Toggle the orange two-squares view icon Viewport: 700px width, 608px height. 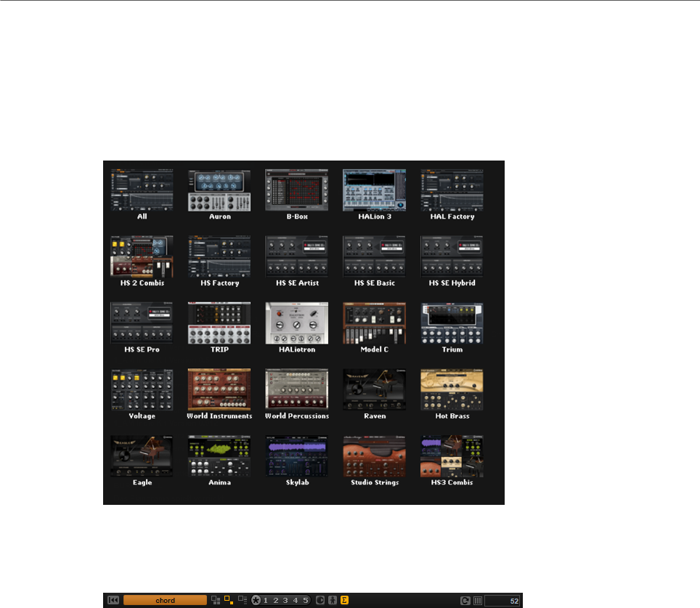[229, 600]
